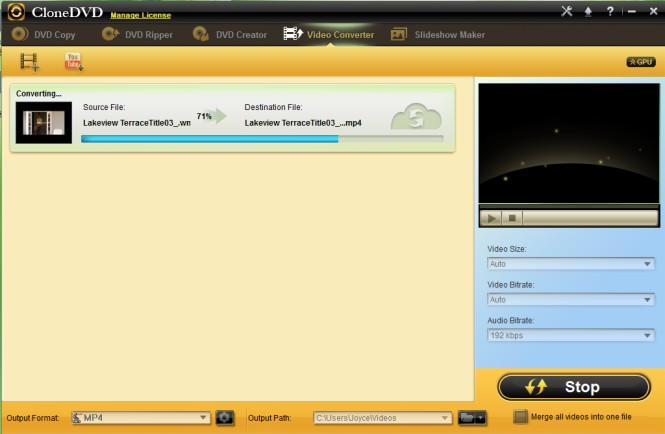The height and width of the screenshot is (434, 665).
Task: Toggle the GPU acceleration badge
Action: tap(641, 62)
